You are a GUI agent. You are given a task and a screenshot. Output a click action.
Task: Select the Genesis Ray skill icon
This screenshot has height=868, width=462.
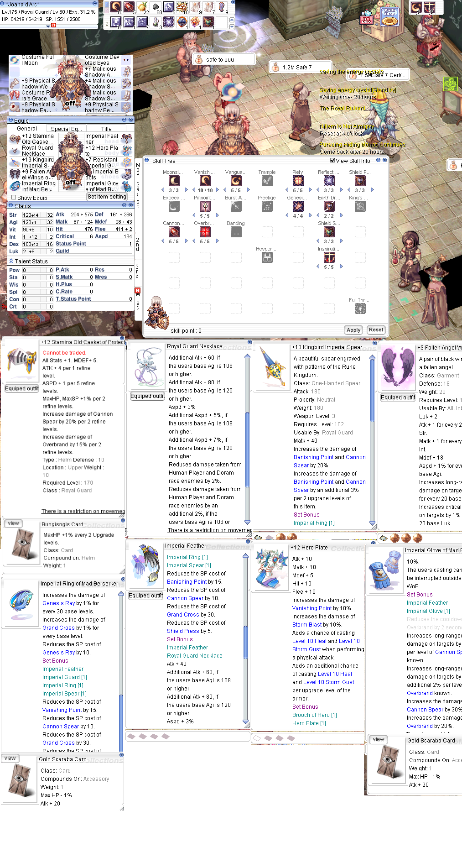tap(298, 206)
